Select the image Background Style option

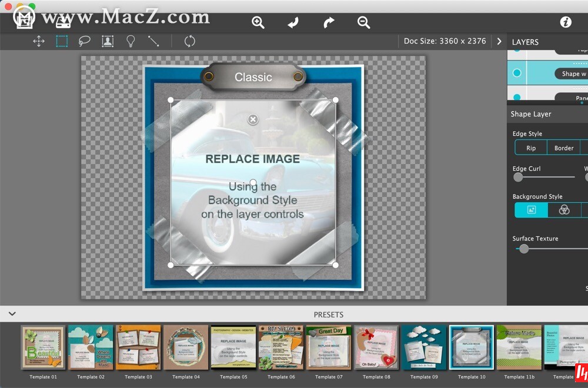click(x=531, y=210)
